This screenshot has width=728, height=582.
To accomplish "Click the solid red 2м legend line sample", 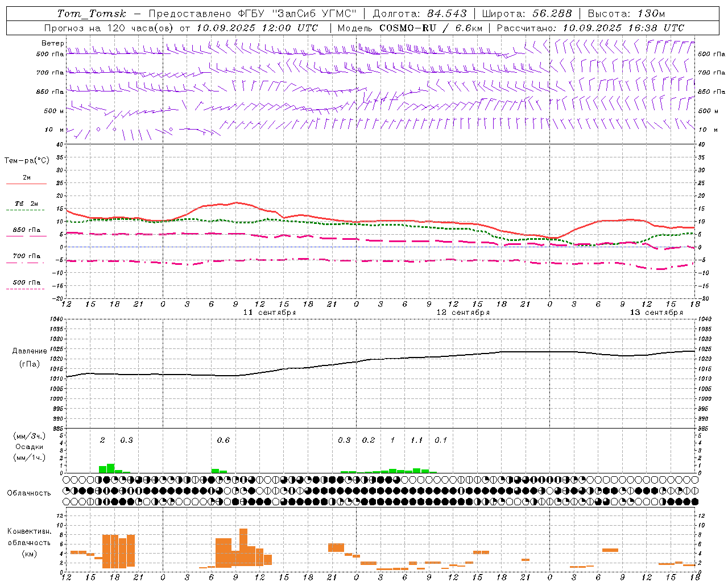I will 26,184.
